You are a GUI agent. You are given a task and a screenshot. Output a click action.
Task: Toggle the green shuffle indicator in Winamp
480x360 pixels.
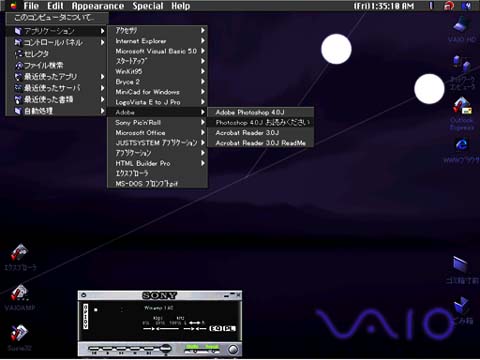coord(192,347)
